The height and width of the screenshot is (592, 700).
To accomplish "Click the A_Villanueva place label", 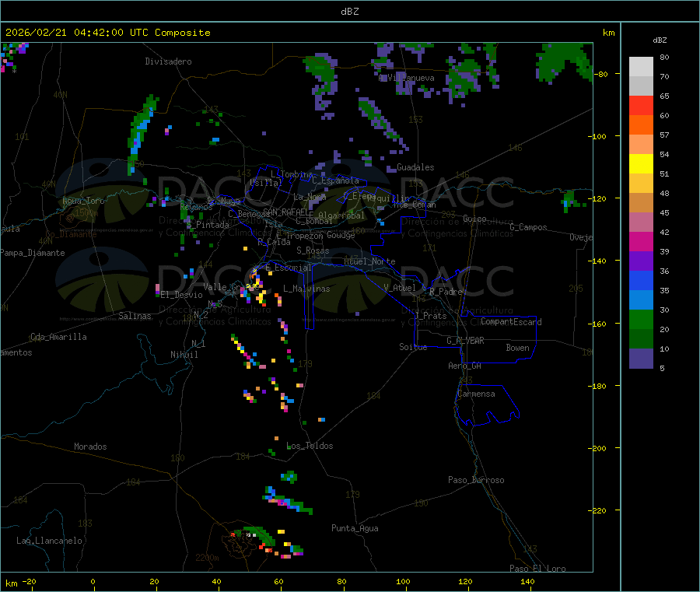I will pos(406,78).
